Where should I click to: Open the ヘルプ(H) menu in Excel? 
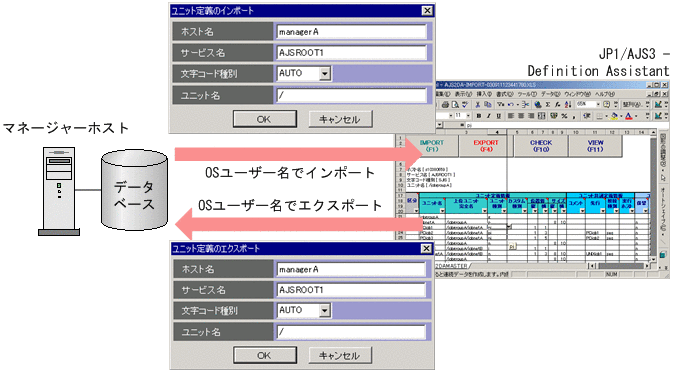click(605, 94)
